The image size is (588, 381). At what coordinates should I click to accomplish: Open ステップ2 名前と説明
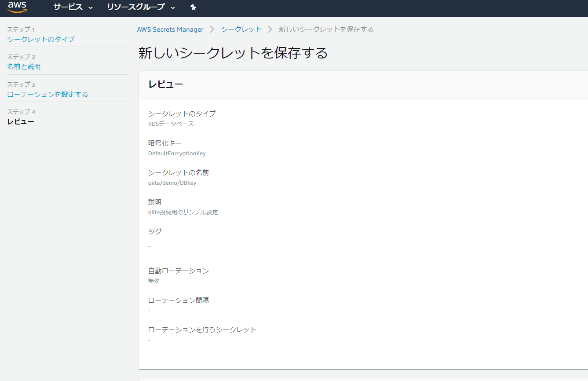27,66
